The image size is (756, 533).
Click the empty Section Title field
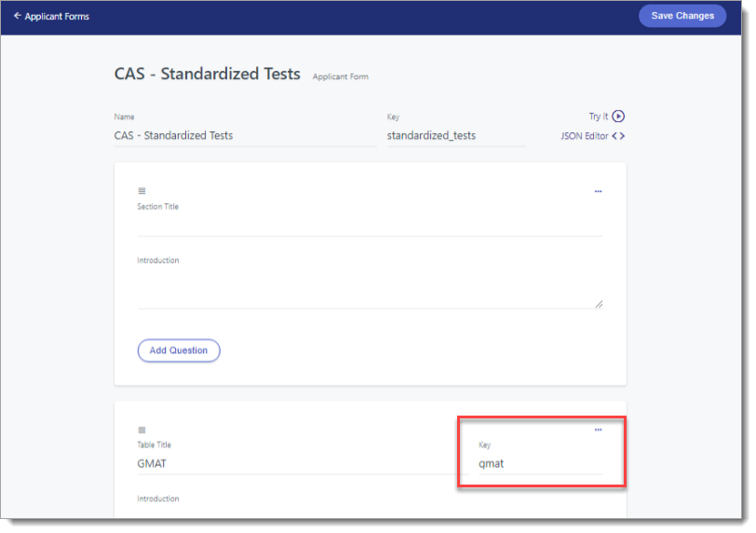coord(370,225)
